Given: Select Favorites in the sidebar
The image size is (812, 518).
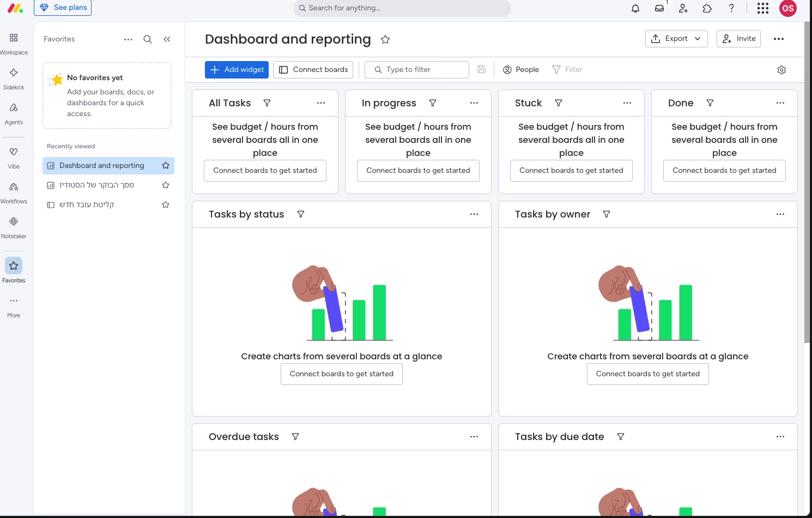Looking at the screenshot, I should [14, 270].
